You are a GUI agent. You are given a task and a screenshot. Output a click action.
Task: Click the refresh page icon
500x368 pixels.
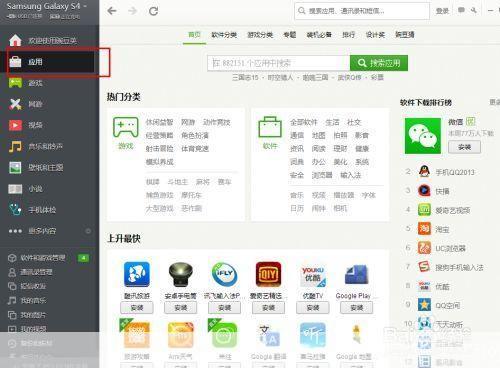[x=153, y=11]
